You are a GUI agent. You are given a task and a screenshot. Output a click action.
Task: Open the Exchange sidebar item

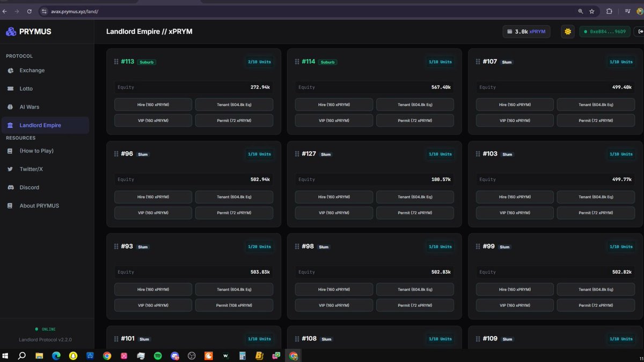45,70
